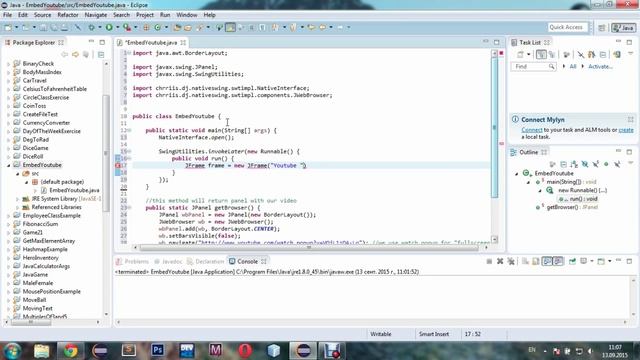Click Synchronize Changed icon in Task List

click(x=591, y=54)
